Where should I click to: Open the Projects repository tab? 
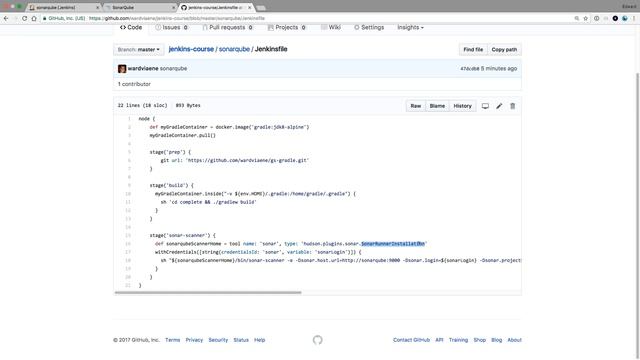click(x=287, y=27)
